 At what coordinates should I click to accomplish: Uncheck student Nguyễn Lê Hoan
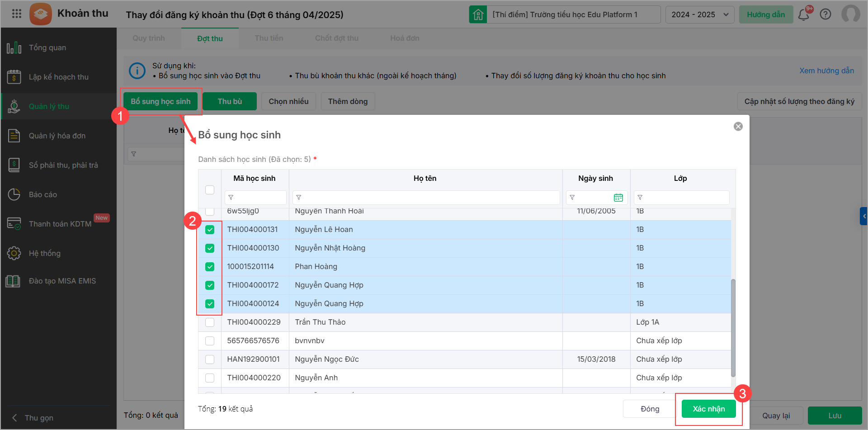pos(210,230)
